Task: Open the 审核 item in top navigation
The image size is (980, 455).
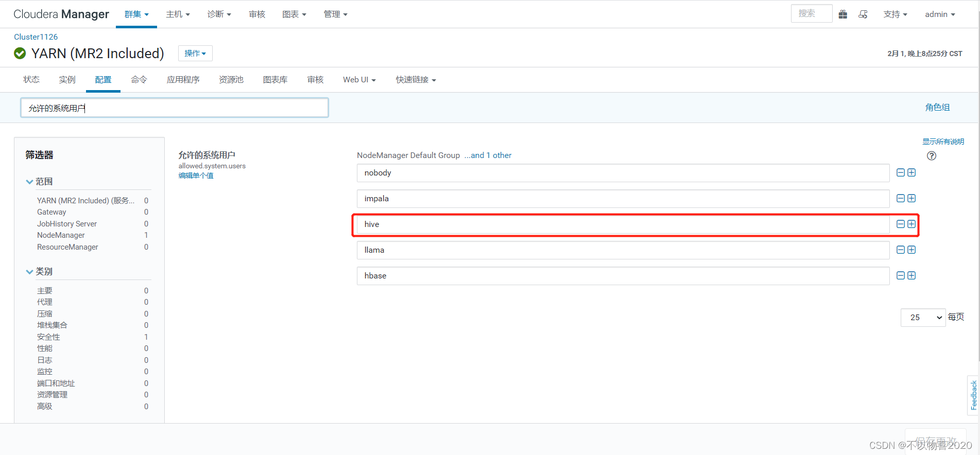Action: pyautogui.click(x=257, y=14)
